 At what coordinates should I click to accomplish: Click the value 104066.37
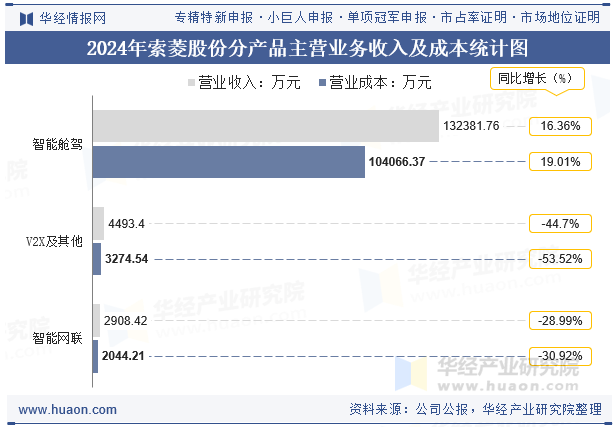[397, 162]
